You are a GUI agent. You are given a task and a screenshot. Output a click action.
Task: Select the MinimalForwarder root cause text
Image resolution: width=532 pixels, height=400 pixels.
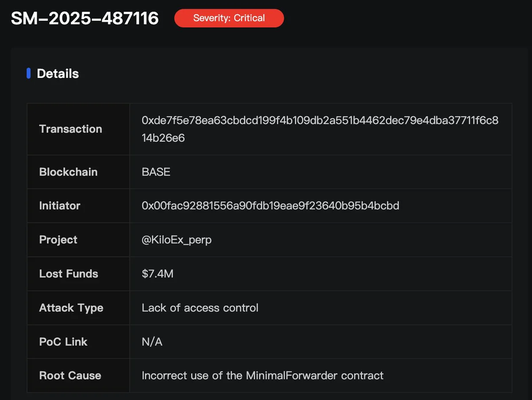tap(262, 376)
